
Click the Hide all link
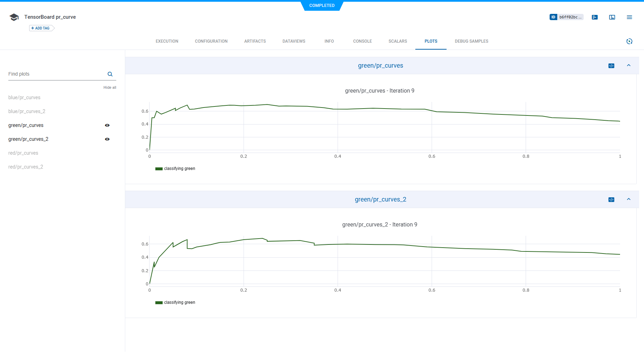click(x=110, y=87)
